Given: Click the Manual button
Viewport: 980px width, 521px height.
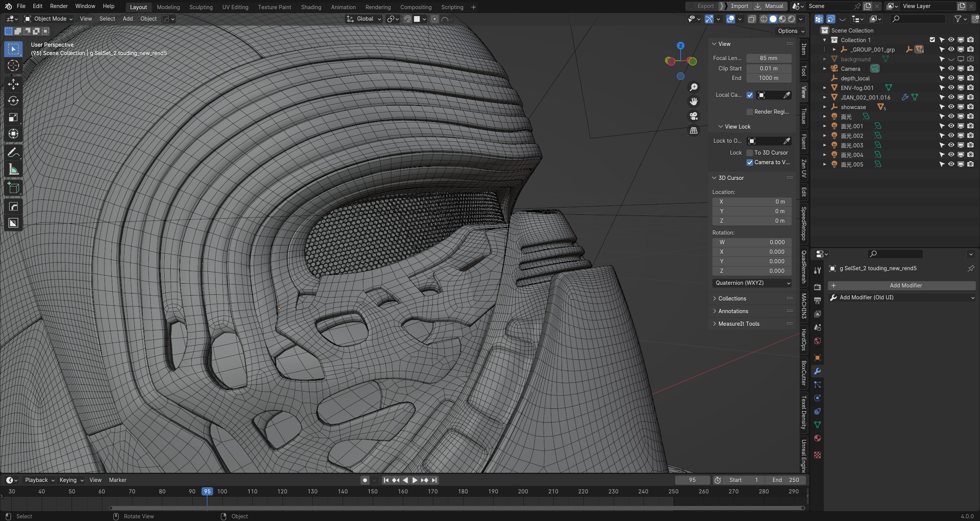Looking at the screenshot, I should click(770, 6).
